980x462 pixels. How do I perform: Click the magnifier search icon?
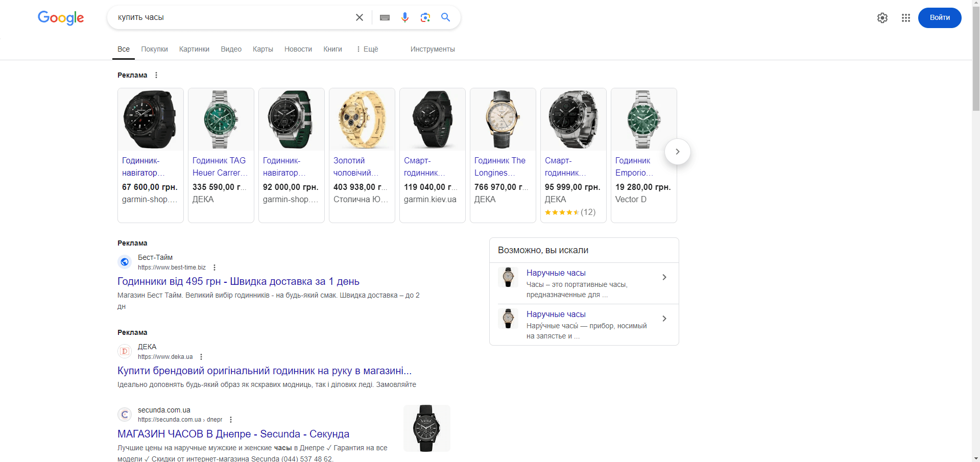click(x=445, y=17)
